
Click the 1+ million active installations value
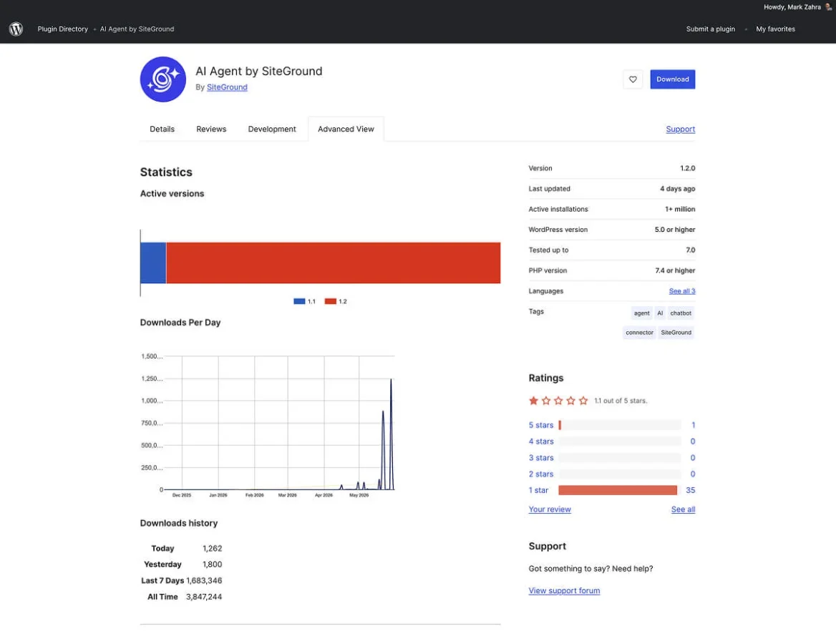[x=680, y=210]
